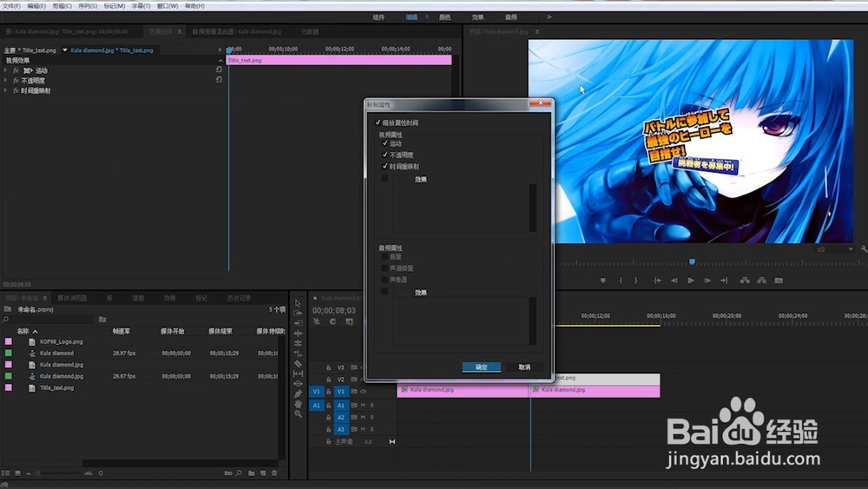Open the 媒体浏览器 panel tab

pyautogui.click(x=72, y=298)
